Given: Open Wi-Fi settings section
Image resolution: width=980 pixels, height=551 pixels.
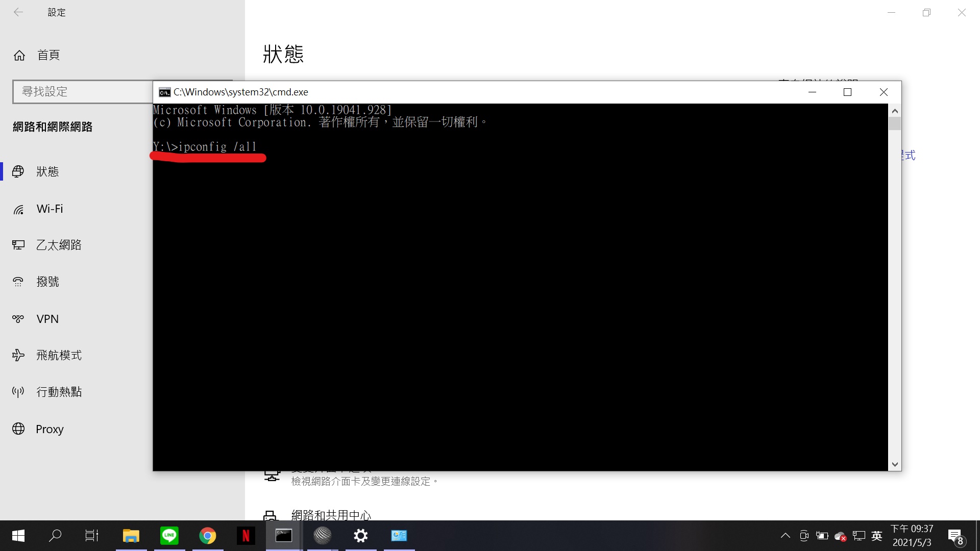Looking at the screenshot, I should [50, 209].
